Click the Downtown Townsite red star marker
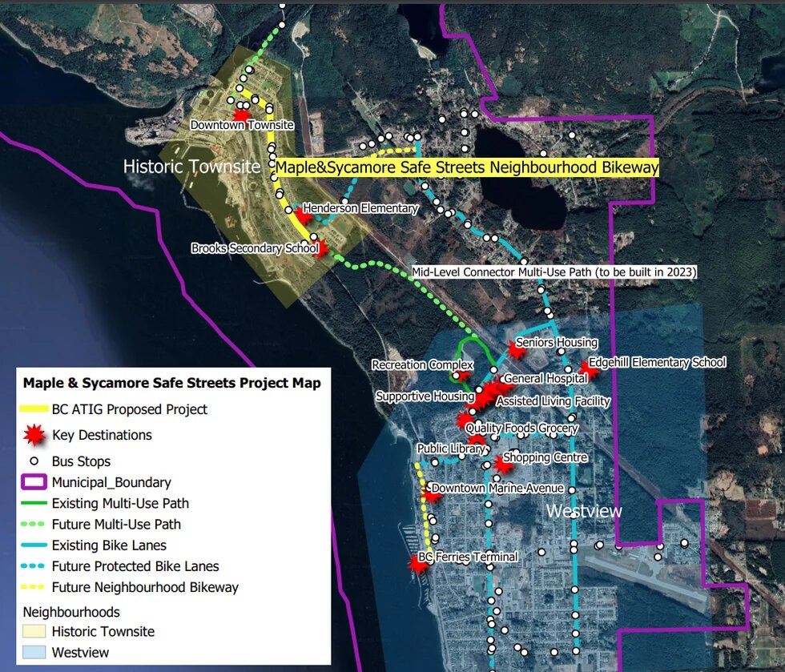785x672 pixels. click(240, 115)
